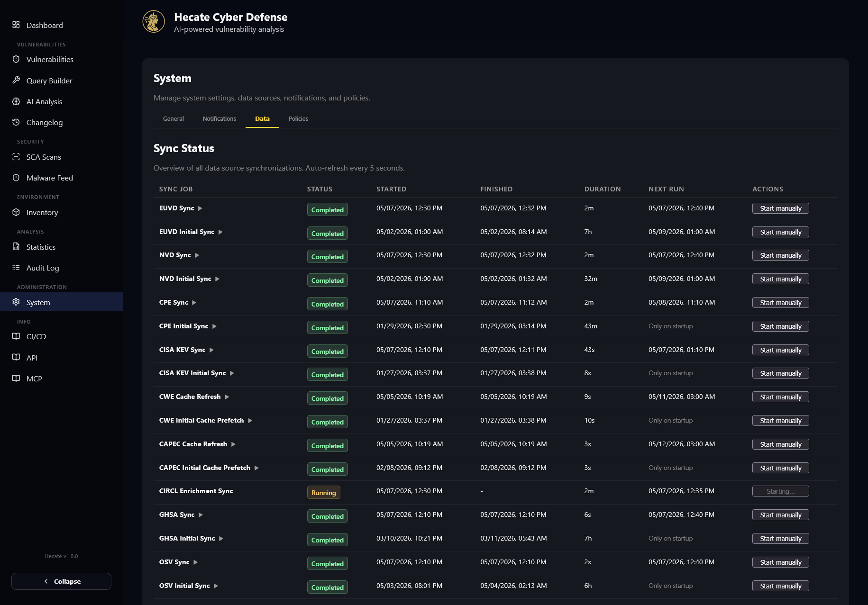Open the Audit Log page
Viewport: 868px width, 605px height.
[43, 268]
